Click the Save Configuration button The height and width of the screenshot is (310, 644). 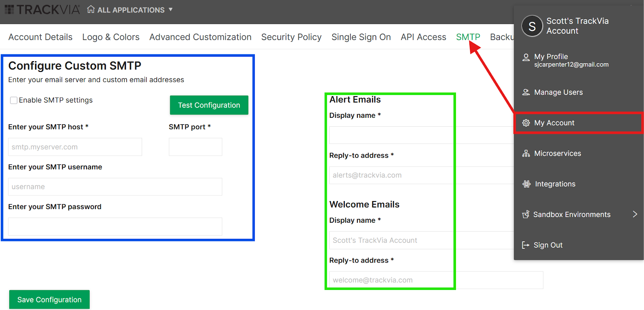tap(50, 300)
